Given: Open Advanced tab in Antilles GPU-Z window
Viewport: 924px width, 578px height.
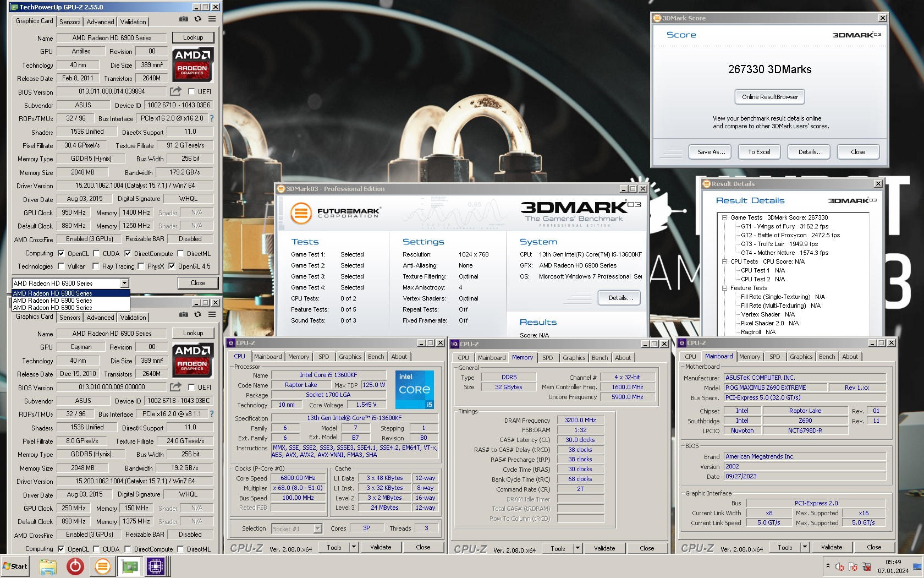Looking at the screenshot, I should click(x=101, y=22).
